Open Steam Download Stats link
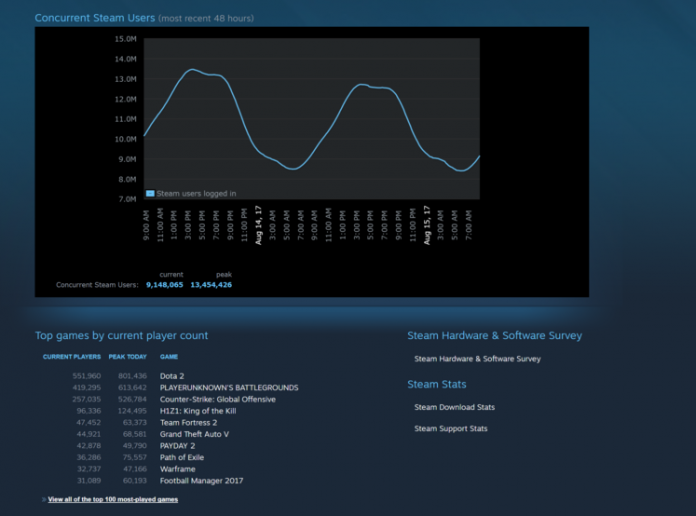Screen dimensions: 696x516 pos(455,407)
